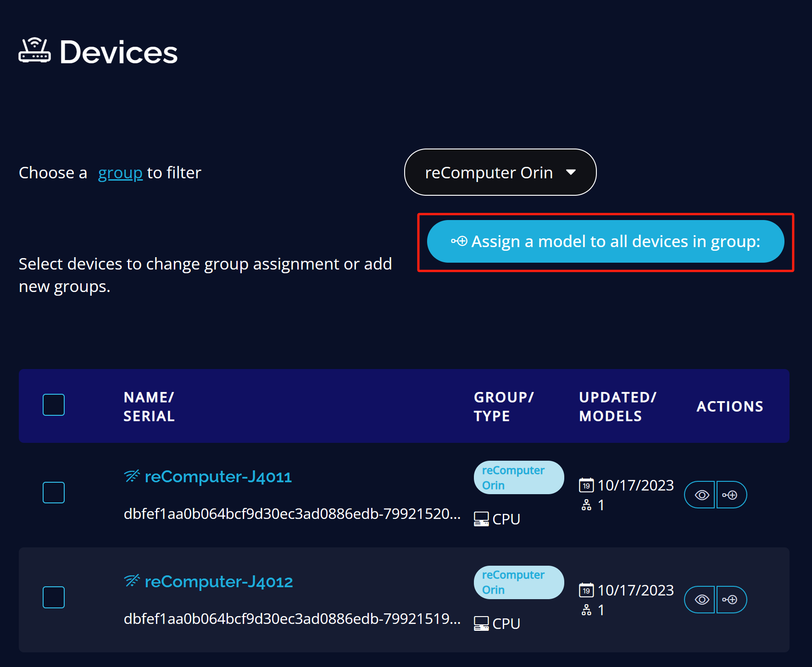
Task: Open the reComputer-J4011 device link
Action: click(x=218, y=477)
